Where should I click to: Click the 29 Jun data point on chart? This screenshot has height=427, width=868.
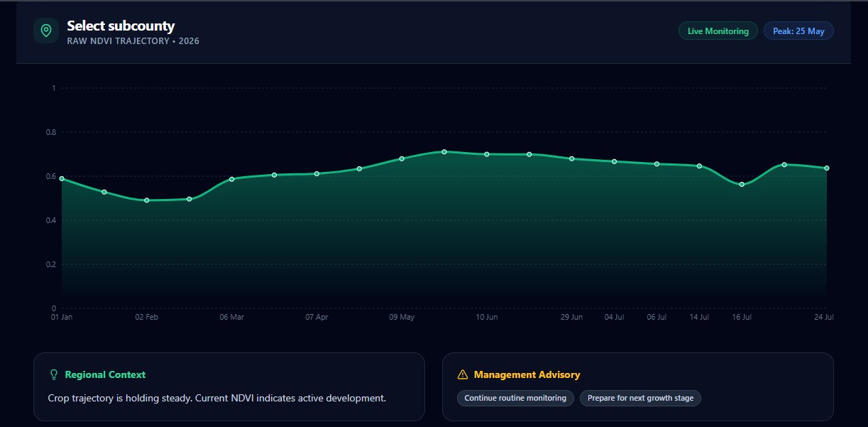point(572,158)
